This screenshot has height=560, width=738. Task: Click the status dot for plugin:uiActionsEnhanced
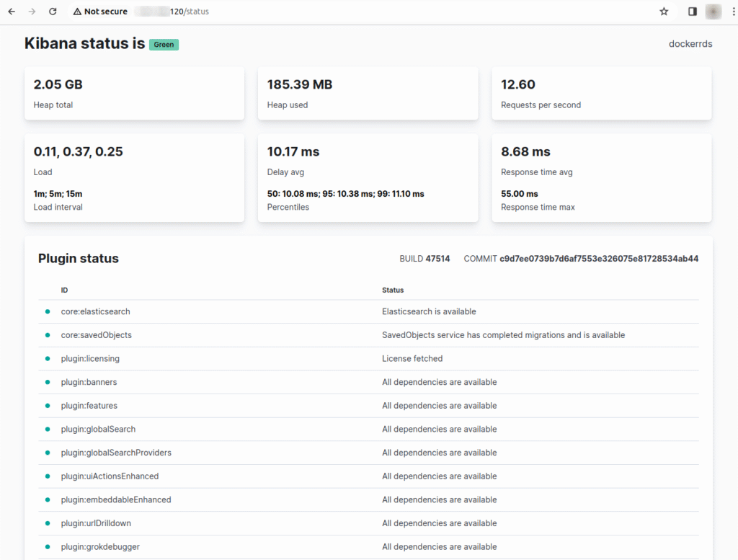48,476
